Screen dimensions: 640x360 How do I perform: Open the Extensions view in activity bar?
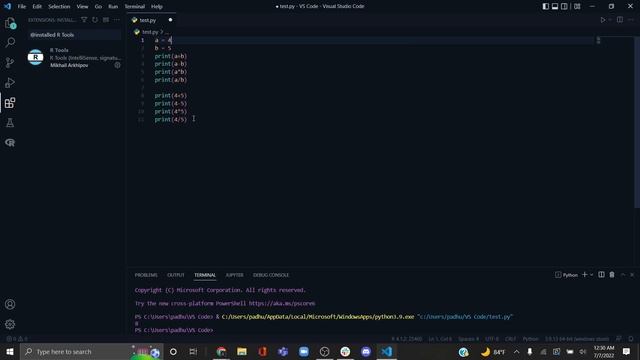click(10, 102)
